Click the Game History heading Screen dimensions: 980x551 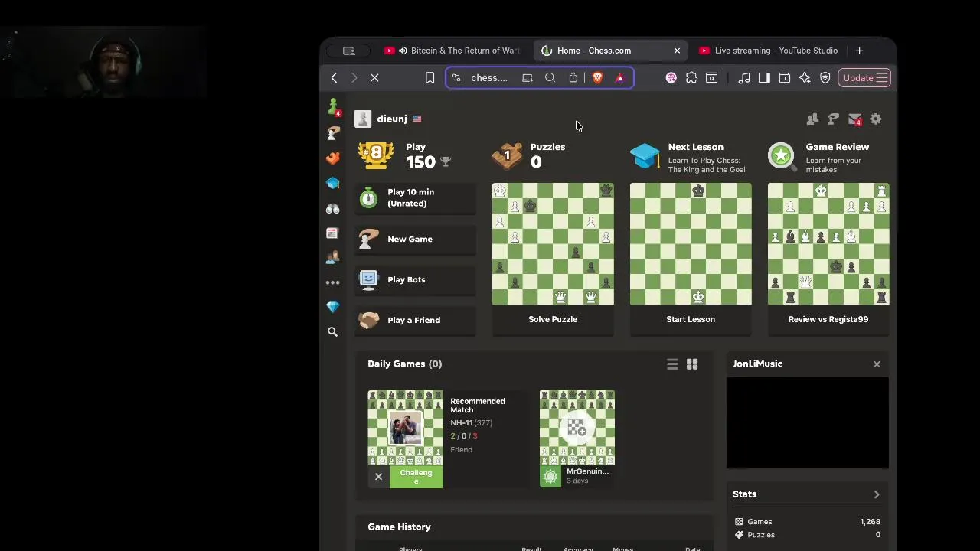pos(399,527)
